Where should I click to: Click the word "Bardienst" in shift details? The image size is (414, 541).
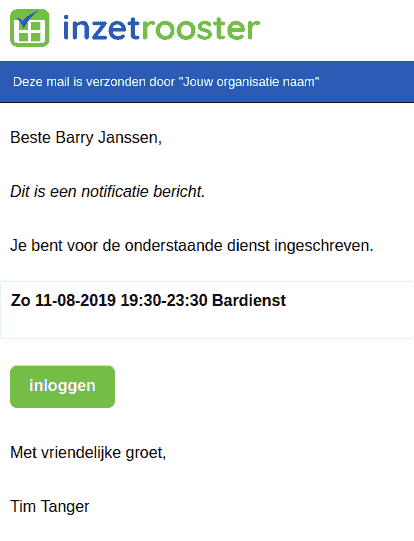pyautogui.click(x=249, y=300)
